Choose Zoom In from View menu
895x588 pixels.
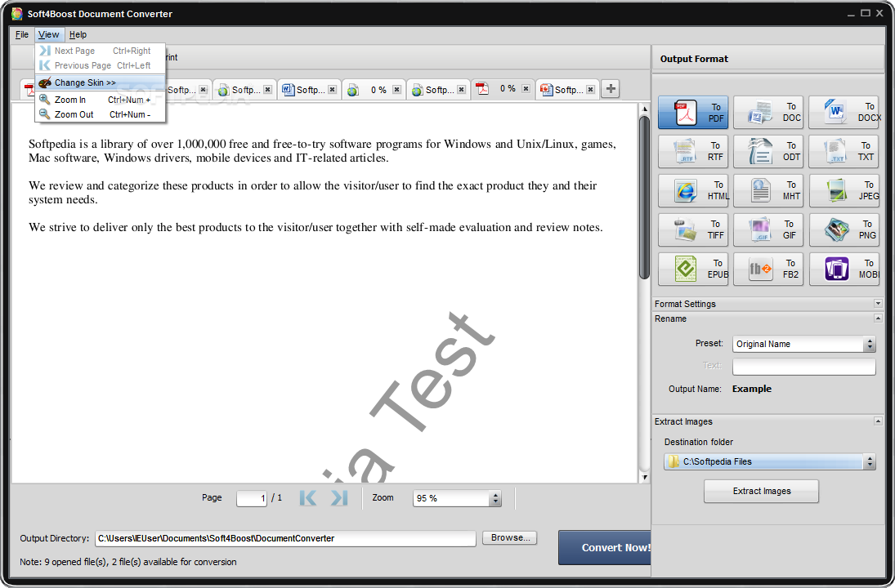click(x=101, y=100)
